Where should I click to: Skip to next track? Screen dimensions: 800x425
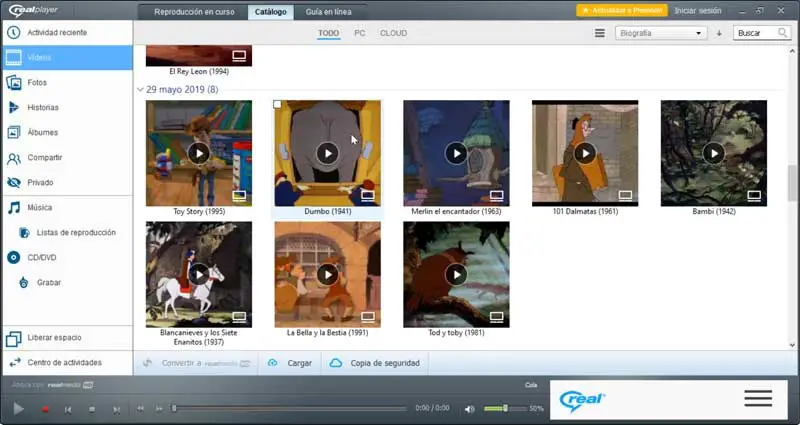tap(116, 409)
